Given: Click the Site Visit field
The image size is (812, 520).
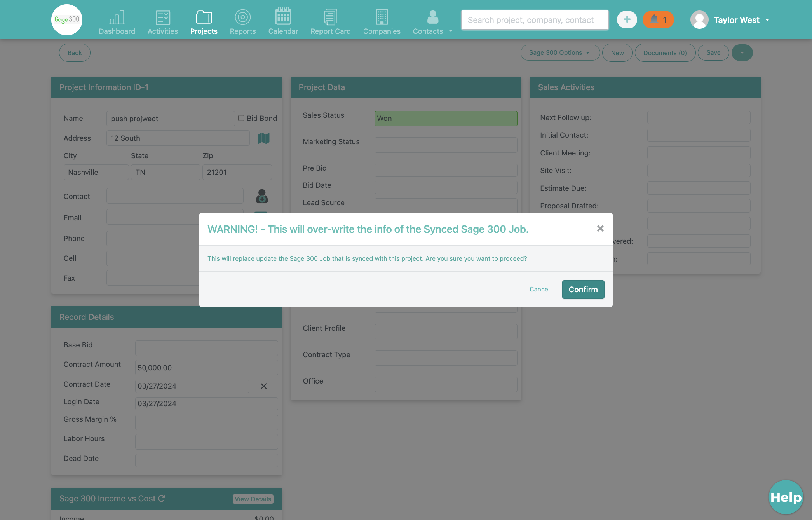Looking at the screenshot, I should click(699, 171).
